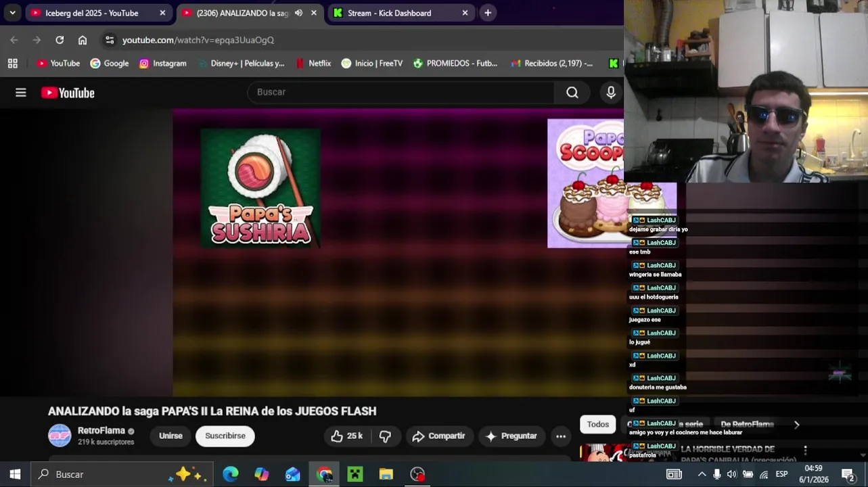Screen dimensions: 868x487
Task: Open the volume control in system tray
Action: tap(732, 474)
